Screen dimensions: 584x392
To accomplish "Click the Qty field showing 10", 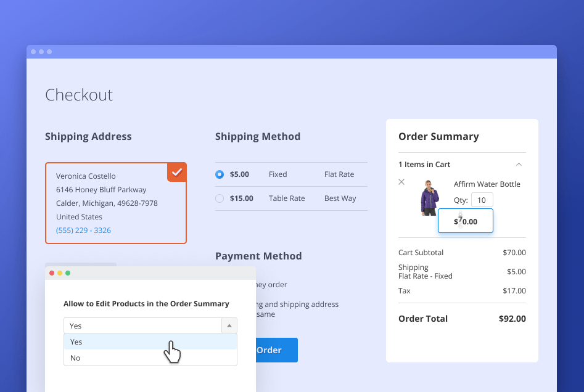I will point(482,199).
